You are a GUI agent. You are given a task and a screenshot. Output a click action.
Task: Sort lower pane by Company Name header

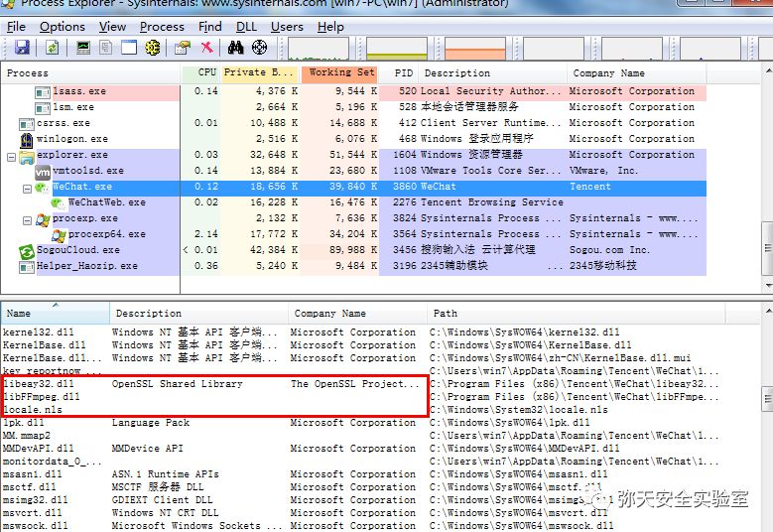tap(357, 313)
